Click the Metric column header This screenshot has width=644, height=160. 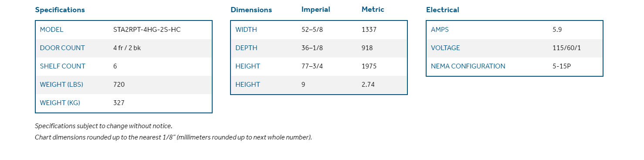pyautogui.click(x=373, y=9)
